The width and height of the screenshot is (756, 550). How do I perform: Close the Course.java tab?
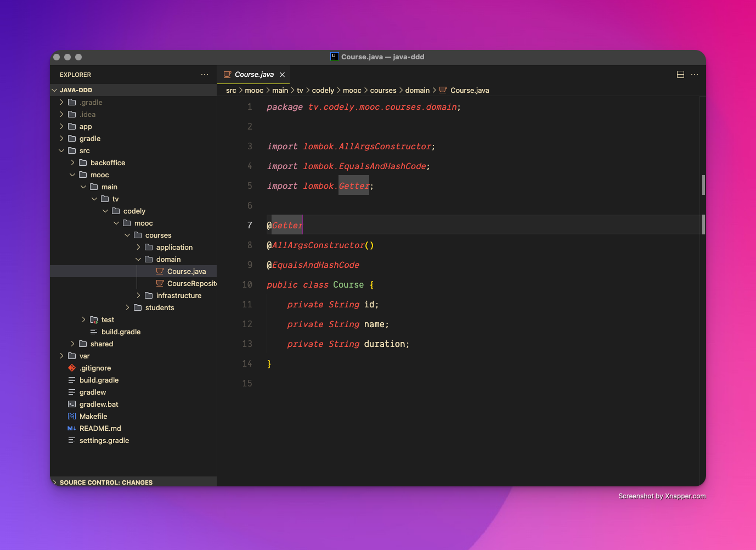point(282,75)
